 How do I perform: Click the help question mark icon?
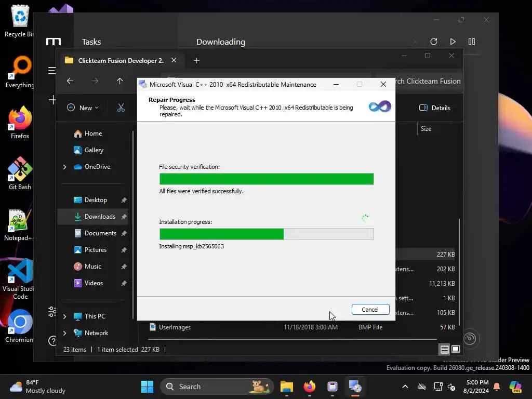pyautogui.click(x=52, y=340)
